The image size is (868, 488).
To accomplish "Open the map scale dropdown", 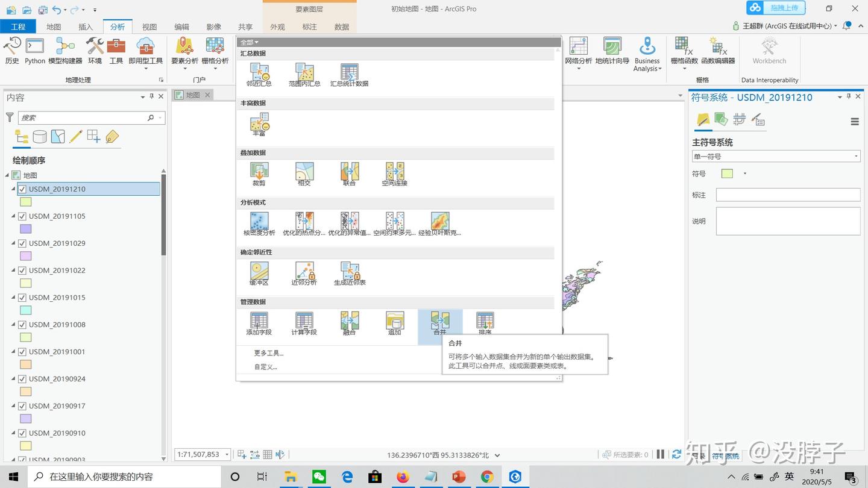I will pos(225,454).
